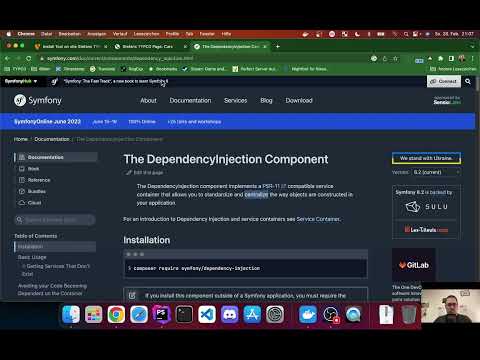
Task: Bookmark this page with the star icon
Action: (395, 59)
